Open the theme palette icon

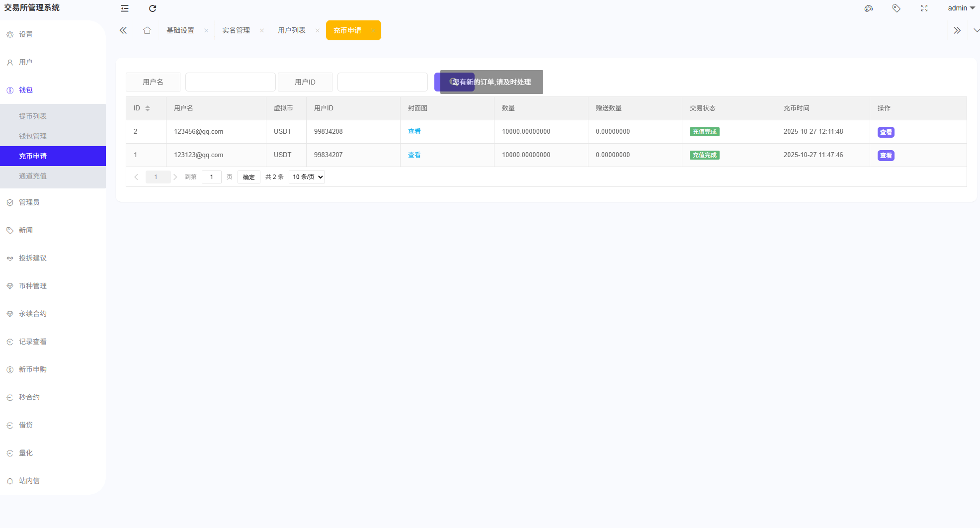868,8
